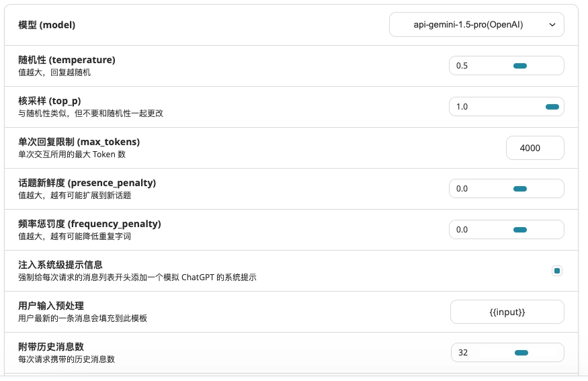This screenshot has height=381, width=588.
Task: Click the 附带历史消息数 label
Action: point(51,347)
